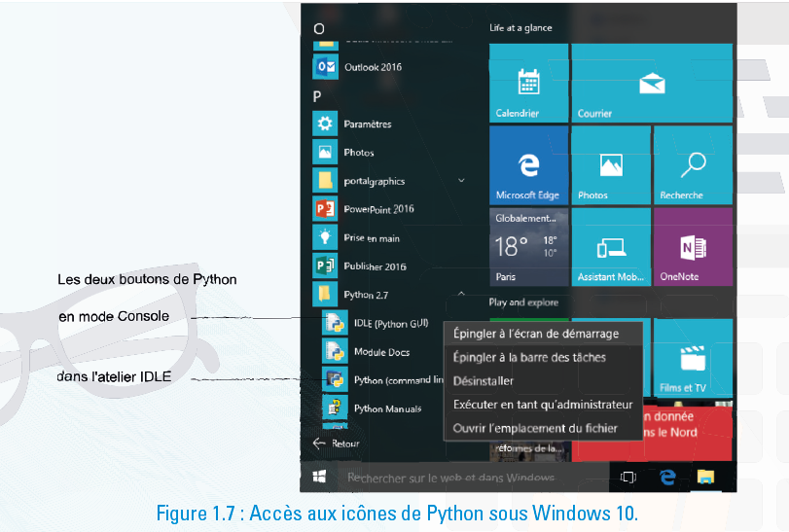Click the Python 2.7 folder label

tap(366, 295)
